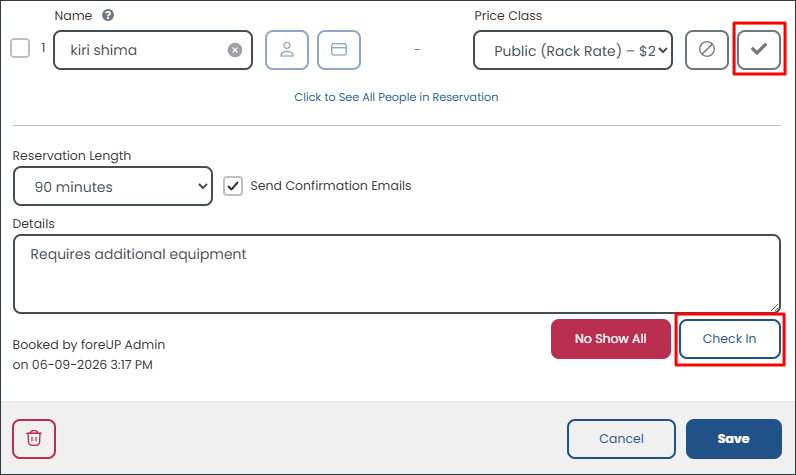This screenshot has height=475, width=796.
Task: Grab the Details textarea resize handle
Action: 775,308
